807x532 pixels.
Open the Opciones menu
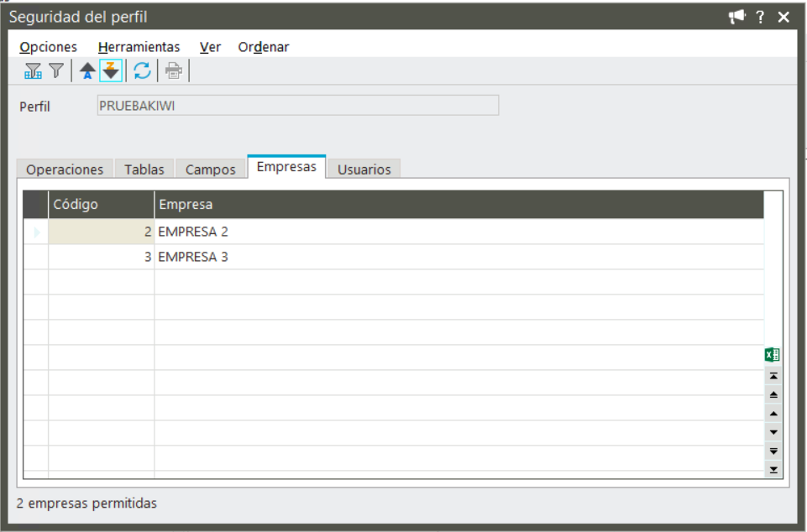coord(48,47)
